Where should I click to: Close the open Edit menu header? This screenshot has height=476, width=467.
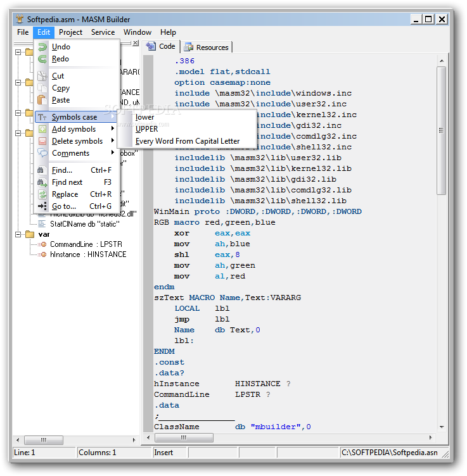tap(44, 32)
